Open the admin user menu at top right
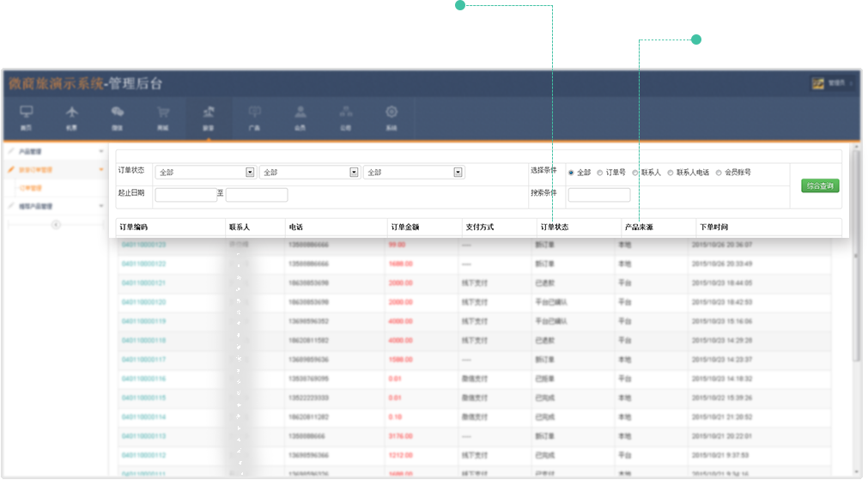The image size is (868, 480). pos(832,83)
